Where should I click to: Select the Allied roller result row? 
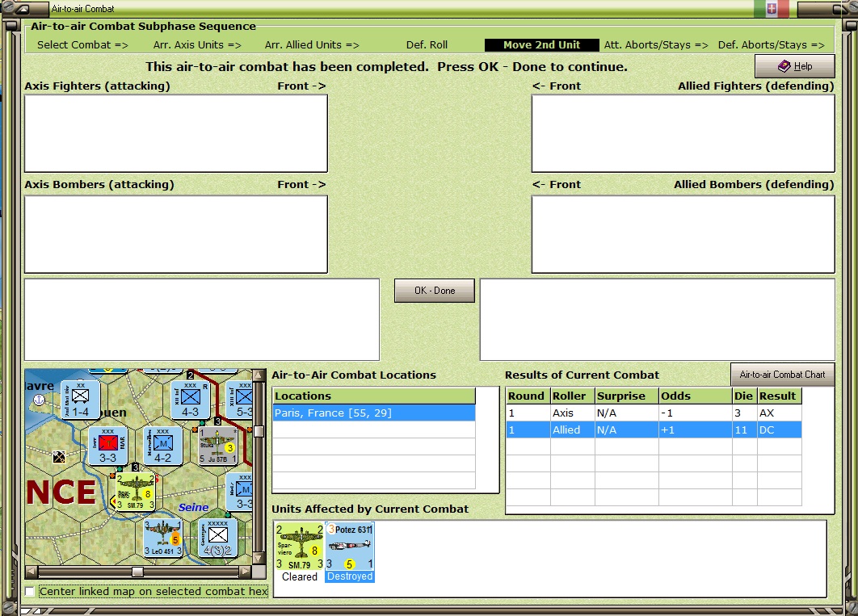[x=654, y=430]
